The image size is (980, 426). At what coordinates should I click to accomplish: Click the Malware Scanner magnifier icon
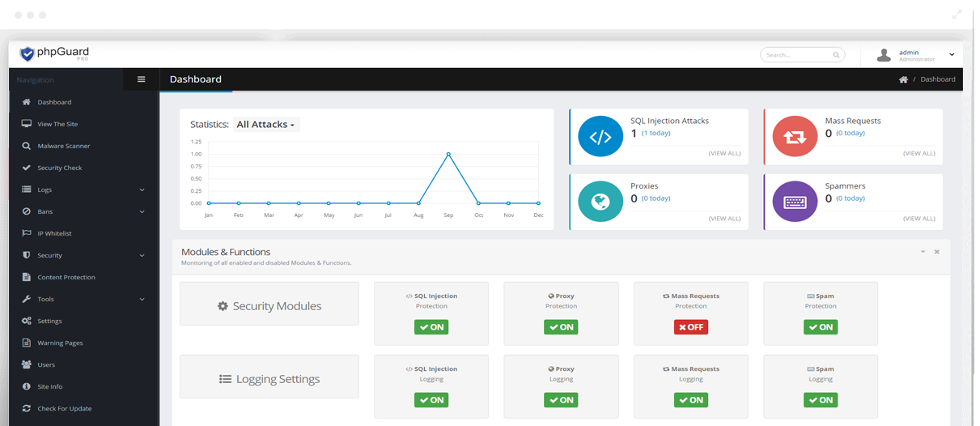27,146
